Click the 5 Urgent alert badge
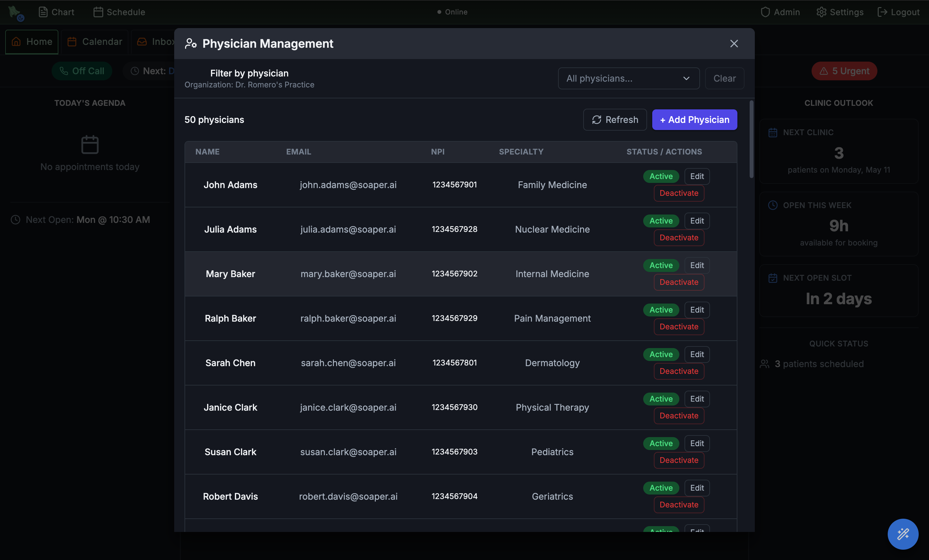This screenshot has width=929, height=560. click(x=844, y=71)
